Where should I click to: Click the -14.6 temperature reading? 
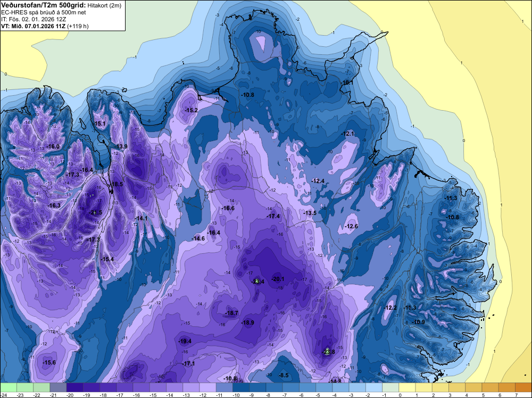click(x=198, y=238)
